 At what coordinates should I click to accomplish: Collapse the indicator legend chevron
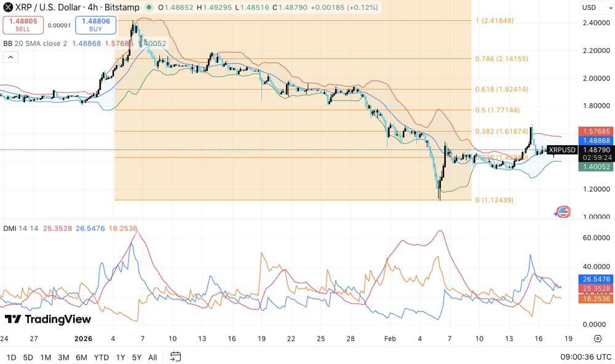[10, 57]
